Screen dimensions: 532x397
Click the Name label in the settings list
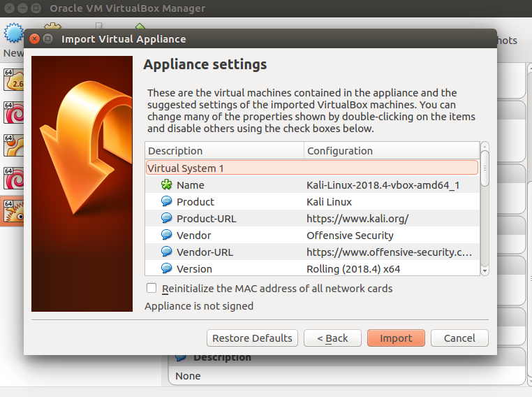tap(191, 185)
